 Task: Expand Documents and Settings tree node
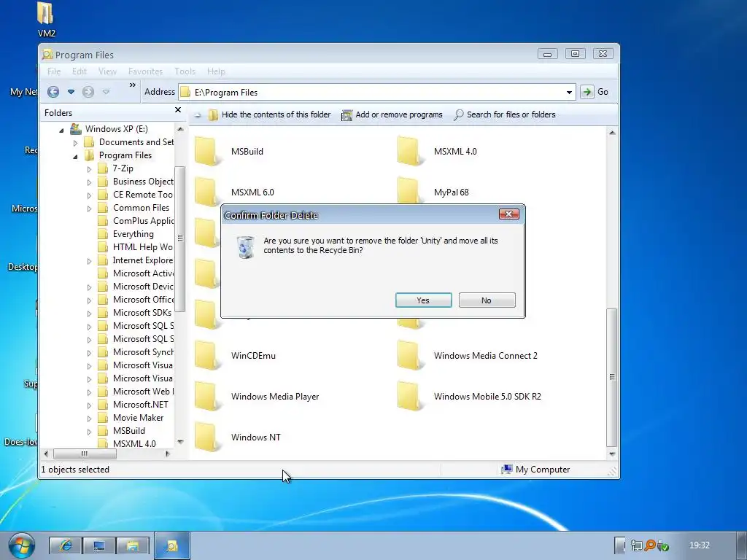coord(75,143)
